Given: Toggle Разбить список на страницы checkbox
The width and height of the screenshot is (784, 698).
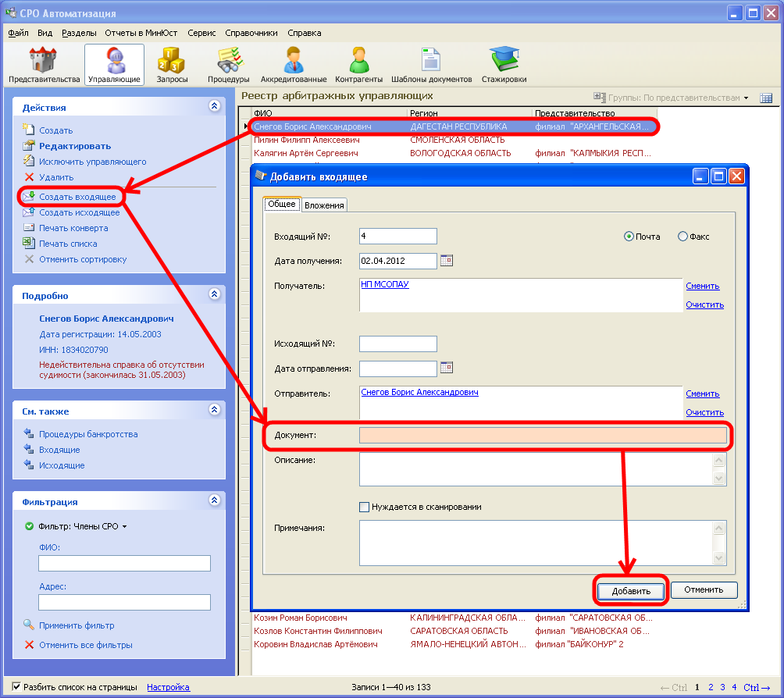Looking at the screenshot, I should click(x=16, y=687).
